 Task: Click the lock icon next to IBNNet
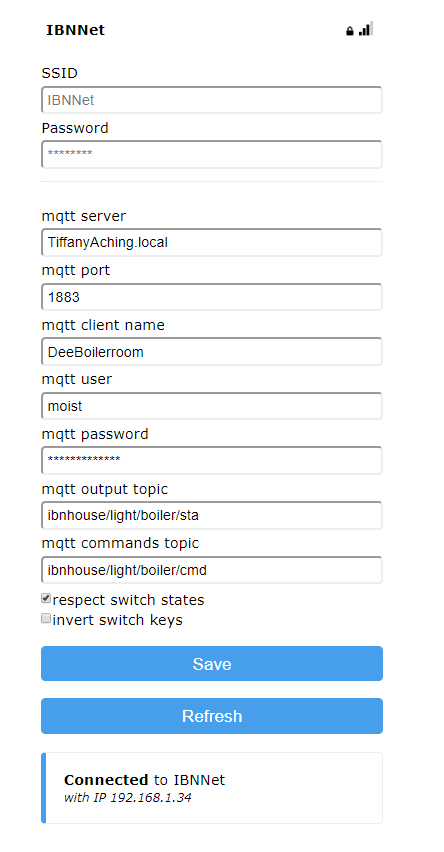pos(349,31)
